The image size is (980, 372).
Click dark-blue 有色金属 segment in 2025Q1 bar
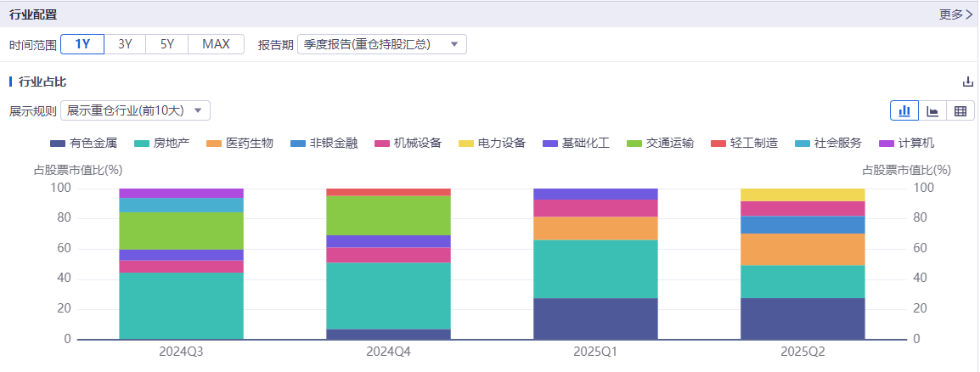point(595,318)
